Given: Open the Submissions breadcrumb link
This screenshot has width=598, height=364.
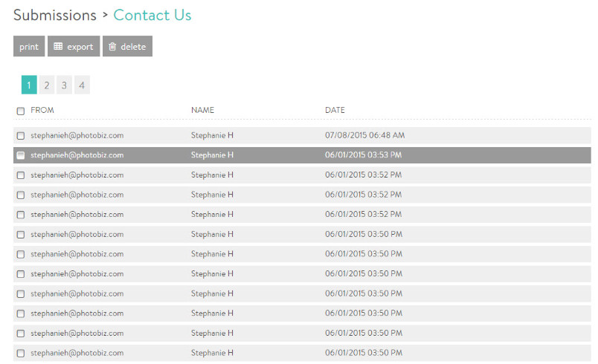Looking at the screenshot, I should (55, 16).
